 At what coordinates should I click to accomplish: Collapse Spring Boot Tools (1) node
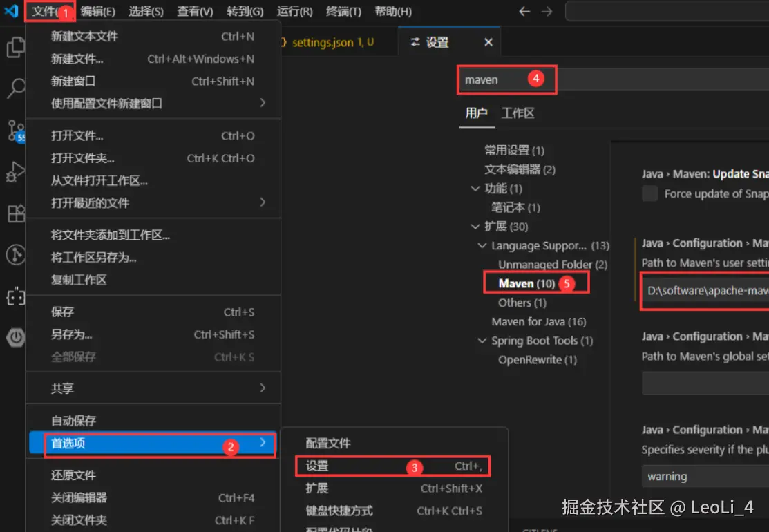click(x=482, y=341)
